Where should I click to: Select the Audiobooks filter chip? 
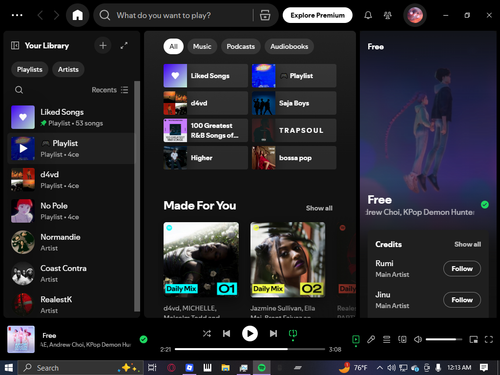(289, 46)
